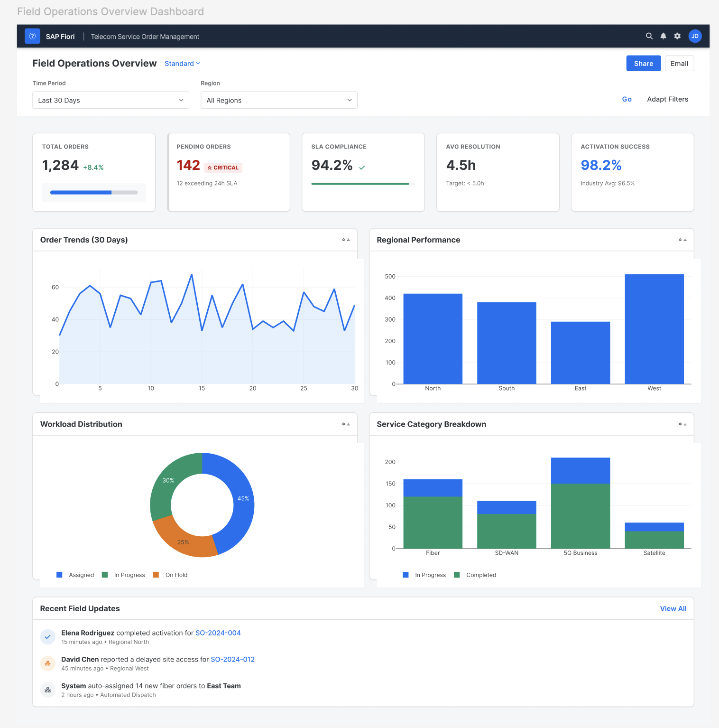Open service order SO-2024-004 link
The width and height of the screenshot is (719, 728).
218,633
